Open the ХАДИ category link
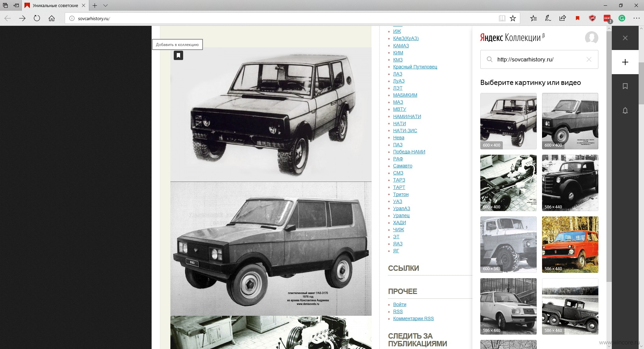Screen dimensions: 644x349 (399, 222)
